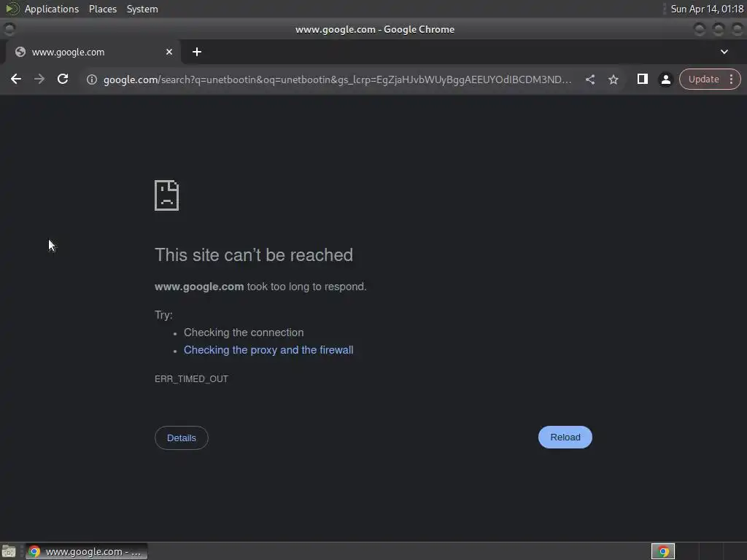Open the Places menu
This screenshot has height=560, width=747.
coord(103,9)
